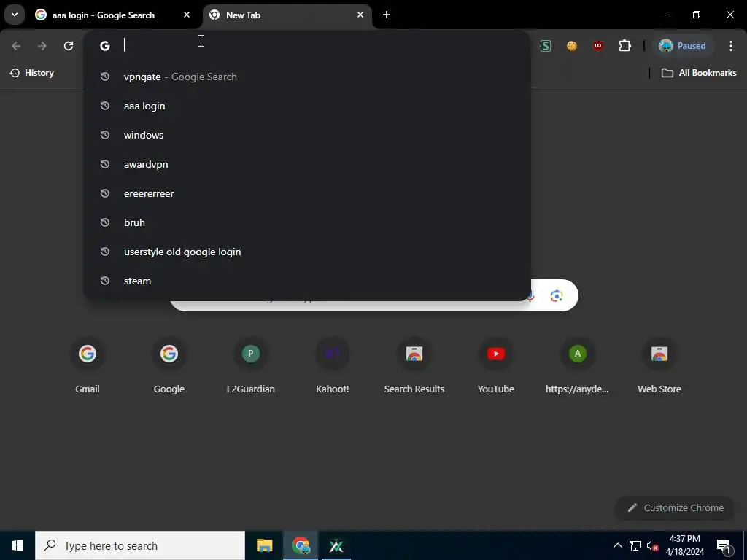The height and width of the screenshot is (560, 747).
Task: Open the tab search dropdown arrow
Action: click(x=15, y=15)
